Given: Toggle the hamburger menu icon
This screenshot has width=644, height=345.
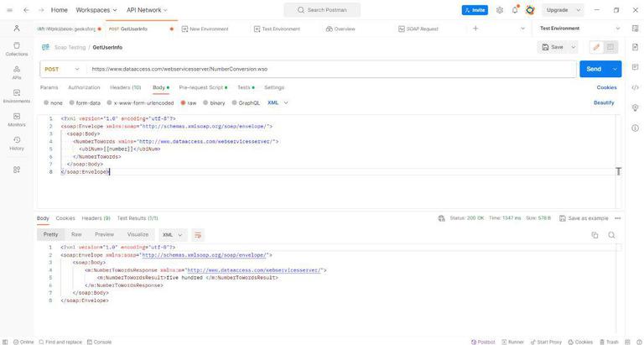Looking at the screenshot, I should tap(10, 10).
